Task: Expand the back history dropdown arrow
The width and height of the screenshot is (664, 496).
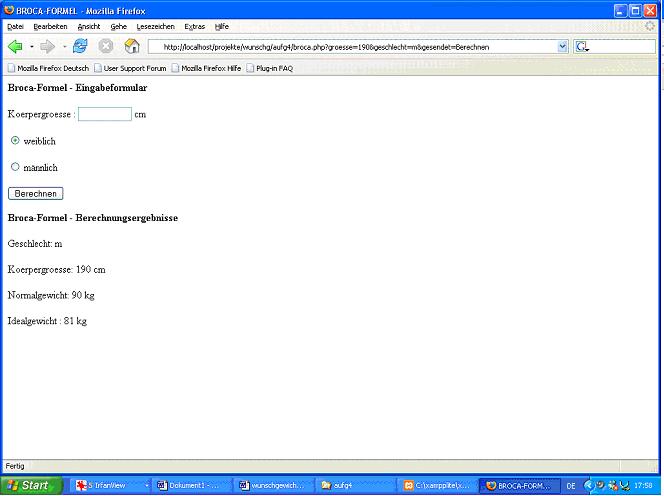Action: point(31,47)
